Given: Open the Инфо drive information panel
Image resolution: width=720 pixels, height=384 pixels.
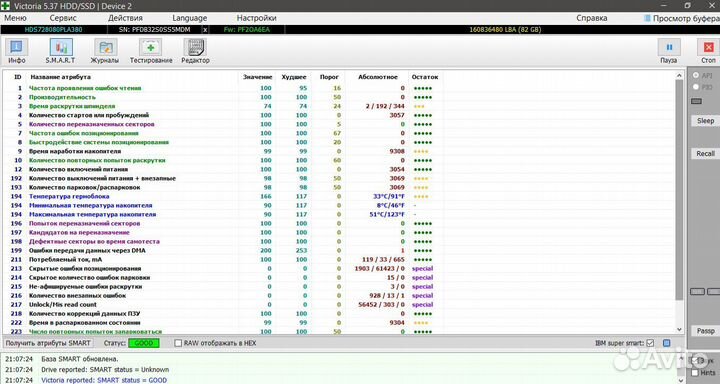Looking at the screenshot, I should click(17, 51).
